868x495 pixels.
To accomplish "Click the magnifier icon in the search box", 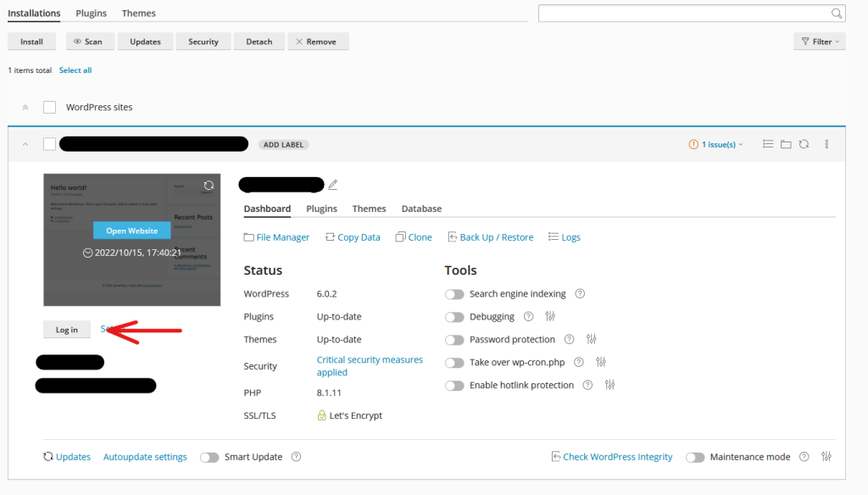I will [836, 14].
